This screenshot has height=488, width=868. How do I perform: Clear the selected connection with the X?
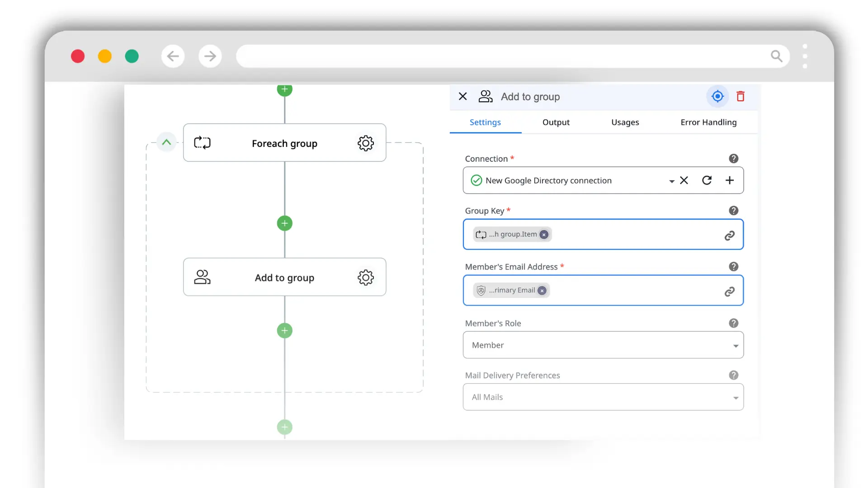pyautogui.click(x=684, y=180)
